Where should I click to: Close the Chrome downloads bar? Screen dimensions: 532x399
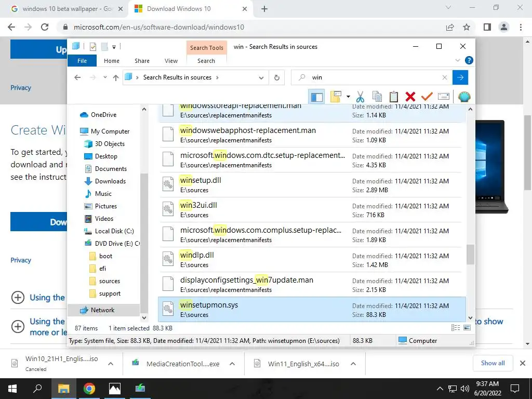coord(523,363)
